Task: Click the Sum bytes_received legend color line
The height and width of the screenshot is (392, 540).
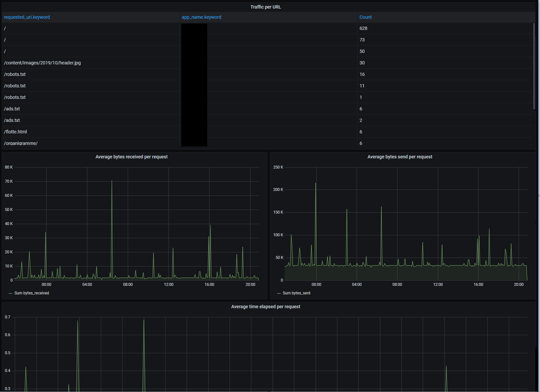Action: click(11, 293)
